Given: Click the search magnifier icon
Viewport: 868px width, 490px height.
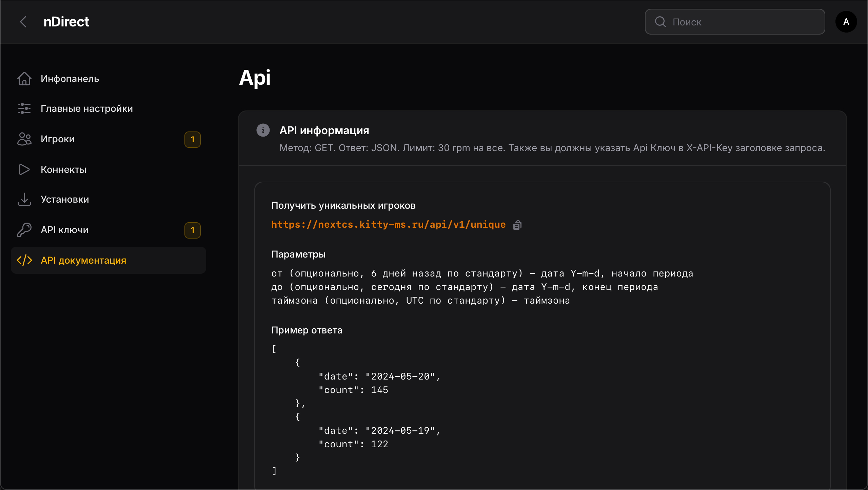Looking at the screenshot, I should tap(660, 22).
